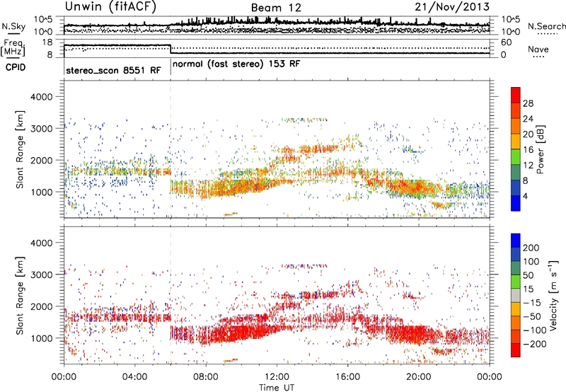Click the "4" tick on Power colorbar
The width and height of the screenshot is (566, 392).
[525, 196]
